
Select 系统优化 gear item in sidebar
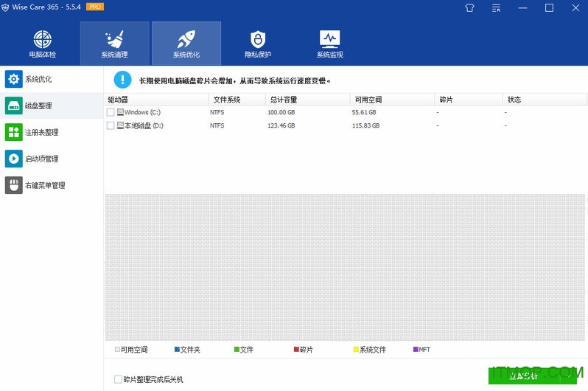click(52, 79)
